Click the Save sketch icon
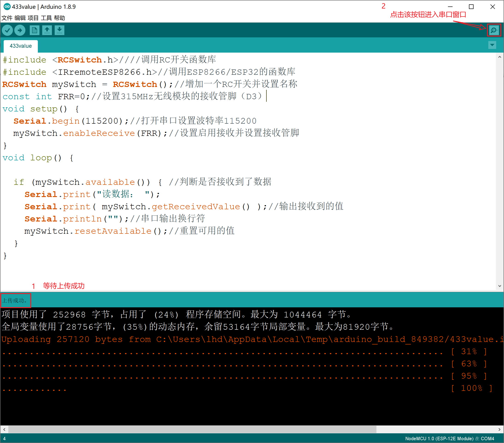 (59, 30)
